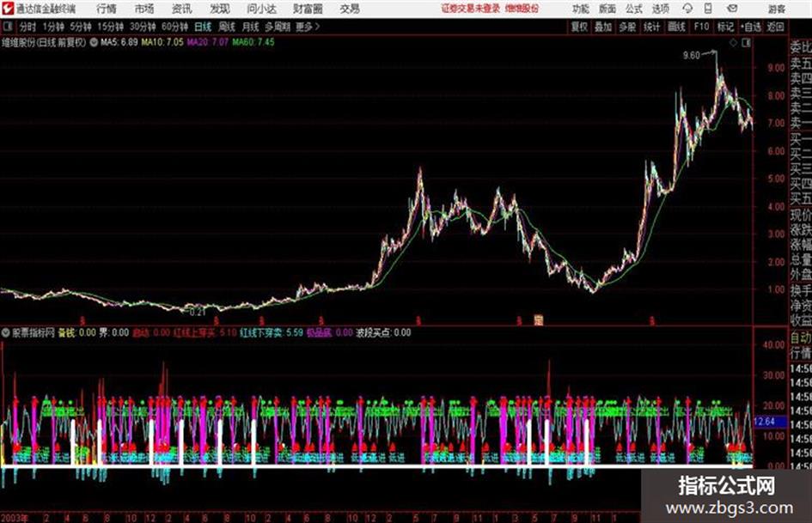This screenshot has width=812, height=523.
Task: Click the 叠加 overlay toolbar button
Action: coord(603,27)
